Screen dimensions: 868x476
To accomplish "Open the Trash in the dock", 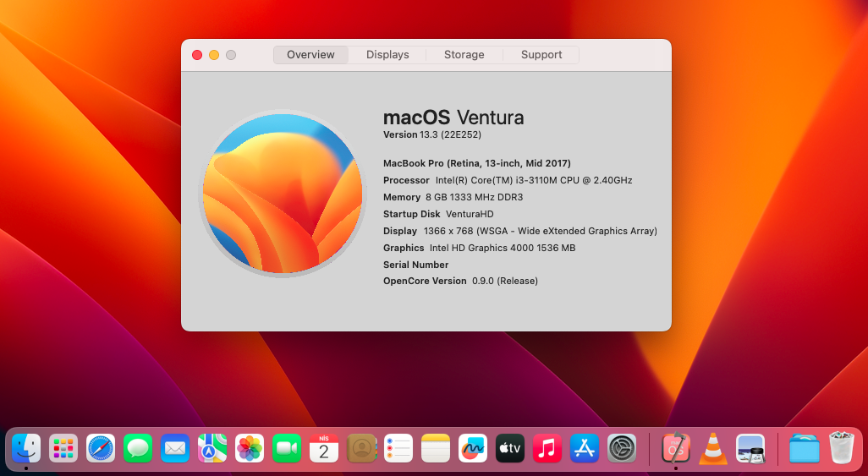I will pos(842,448).
